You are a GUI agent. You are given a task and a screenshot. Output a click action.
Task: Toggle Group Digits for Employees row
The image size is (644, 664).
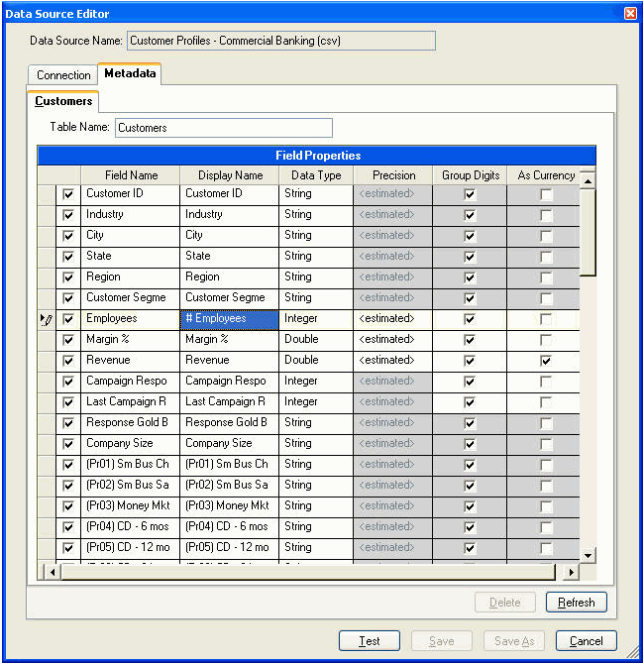(x=470, y=319)
